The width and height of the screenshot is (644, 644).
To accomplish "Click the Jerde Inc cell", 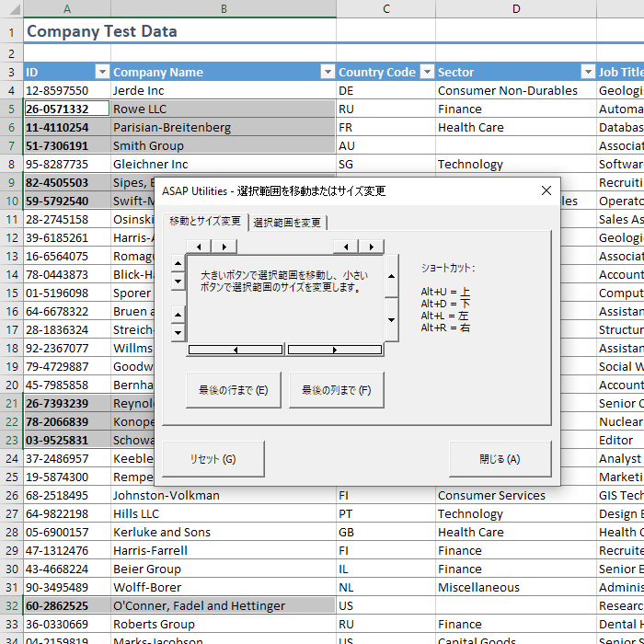I will coord(224,90).
